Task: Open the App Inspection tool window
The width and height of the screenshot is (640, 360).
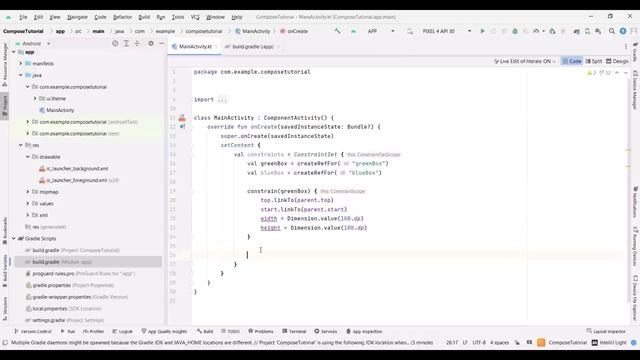Action: click(x=364, y=331)
